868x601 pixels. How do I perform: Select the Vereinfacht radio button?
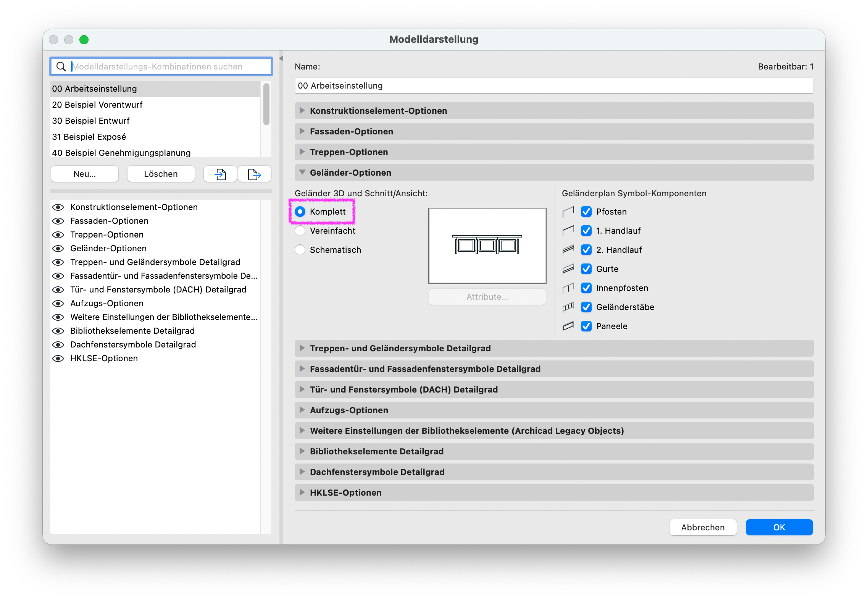(x=300, y=231)
